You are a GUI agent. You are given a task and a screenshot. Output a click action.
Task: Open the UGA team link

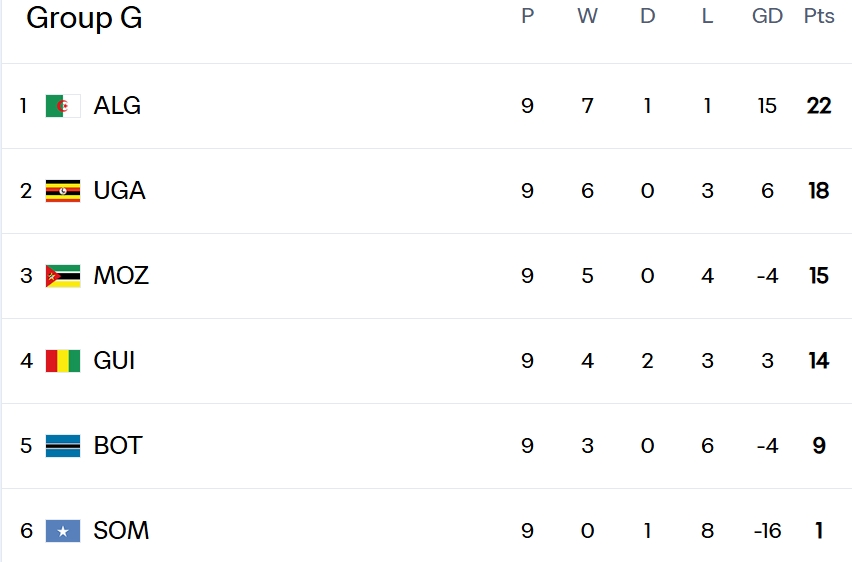tap(119, 191)
